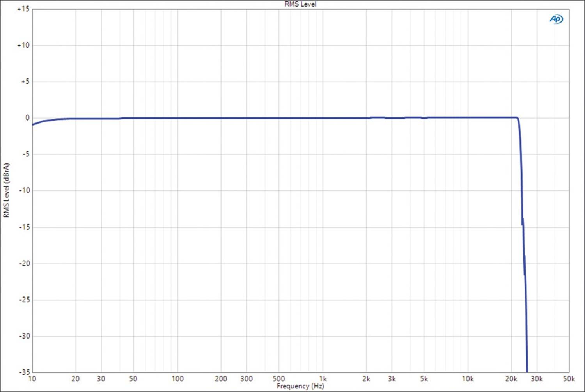
Task: Click the 50k frequency tick label
Action: (569, 379)
